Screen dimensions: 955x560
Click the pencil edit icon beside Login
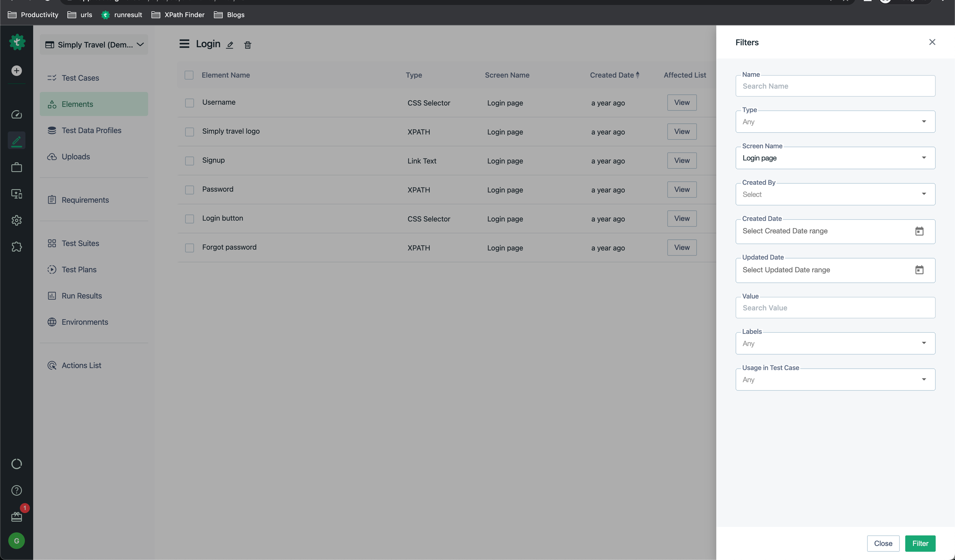[230, 45]
